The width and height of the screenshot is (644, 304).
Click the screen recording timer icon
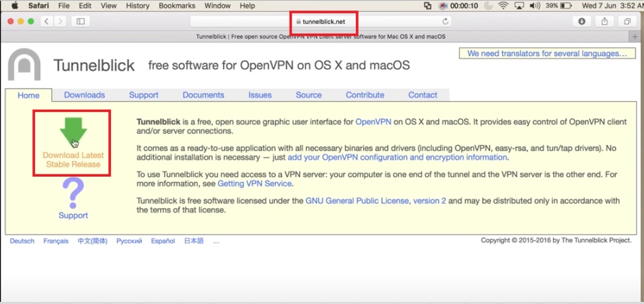click(x=442, y=6)
